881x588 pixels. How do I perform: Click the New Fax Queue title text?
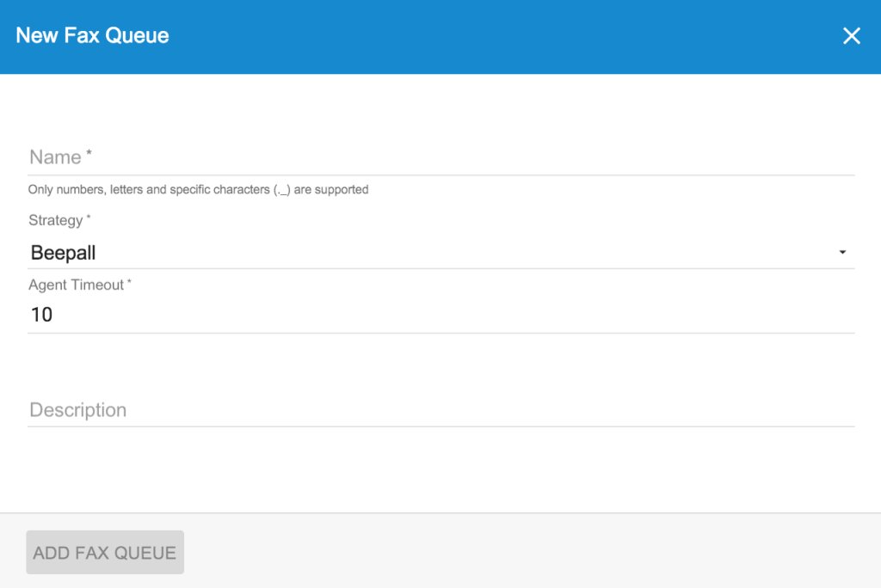[x=92, y=35]
